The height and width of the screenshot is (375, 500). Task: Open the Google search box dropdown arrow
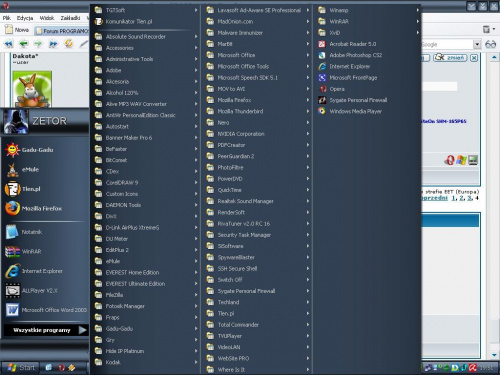(477, 44)
